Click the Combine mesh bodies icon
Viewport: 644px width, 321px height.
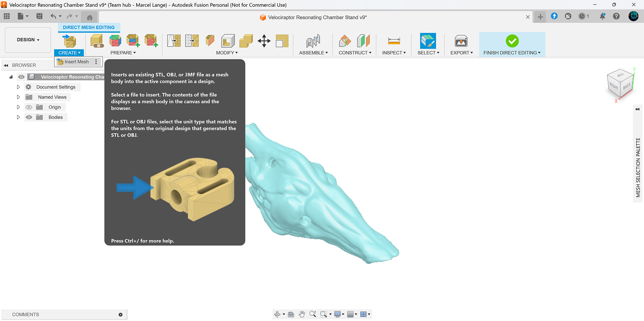(246, 41)
